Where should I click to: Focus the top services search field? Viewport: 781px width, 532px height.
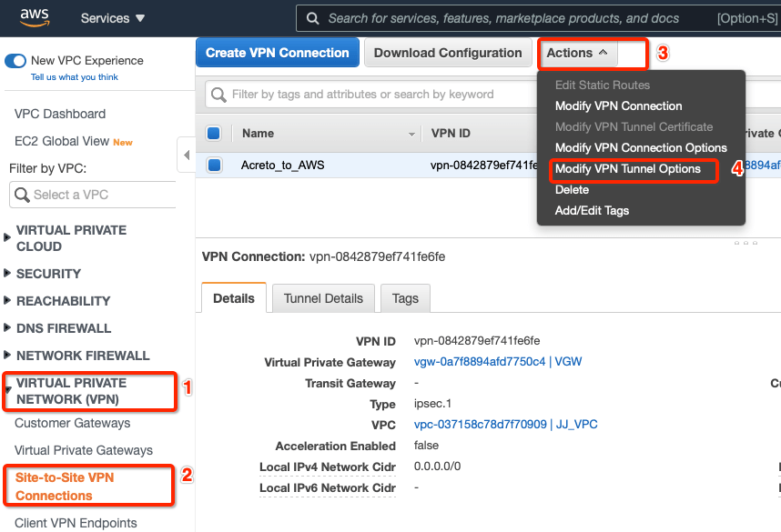click(538, 18)
